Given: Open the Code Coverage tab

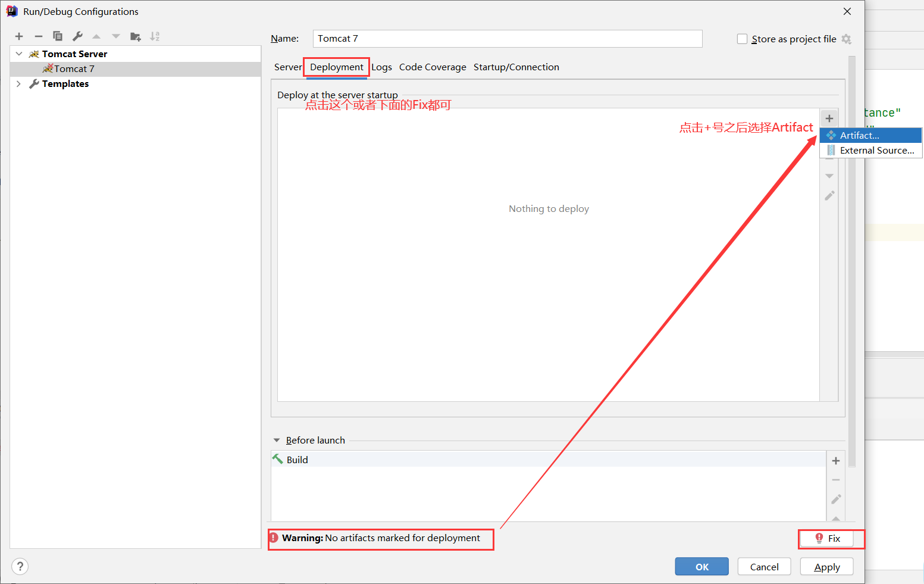Looking at the screenshot, I should coord(433,67).
